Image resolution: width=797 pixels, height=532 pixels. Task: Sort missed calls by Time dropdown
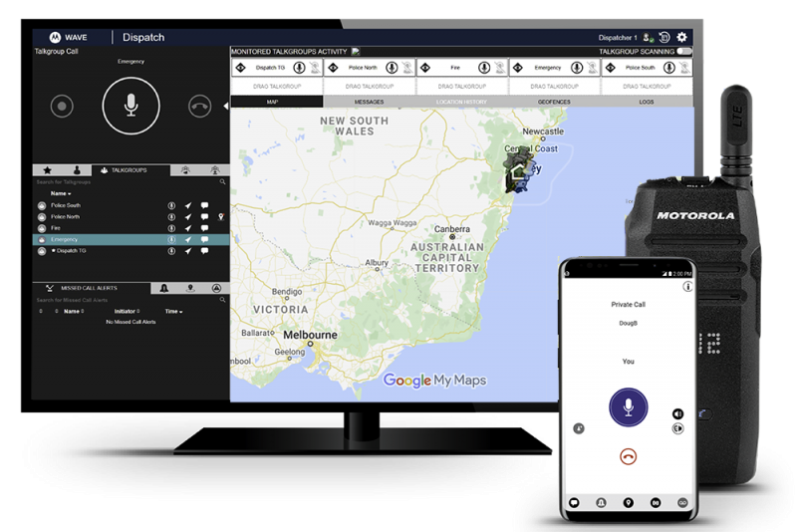pyautogui.click(x=173, y=312)
